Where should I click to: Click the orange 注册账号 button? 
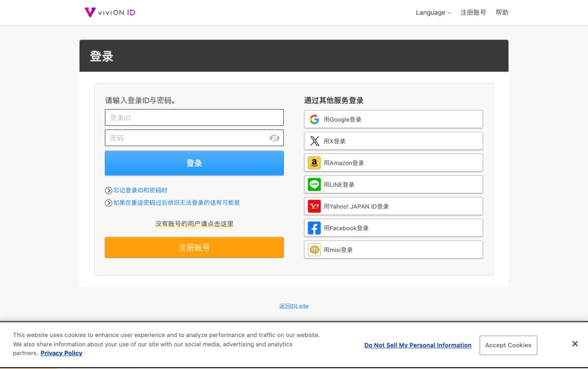coord(194,247)
